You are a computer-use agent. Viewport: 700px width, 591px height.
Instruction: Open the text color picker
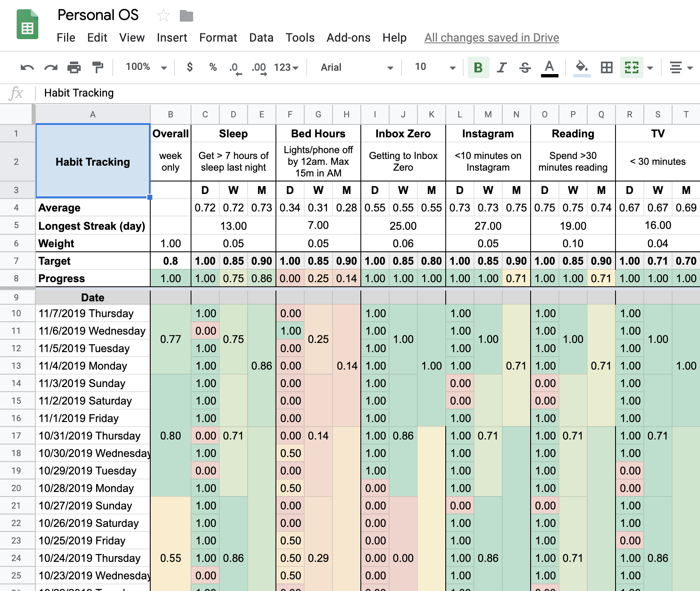[549, 68]
